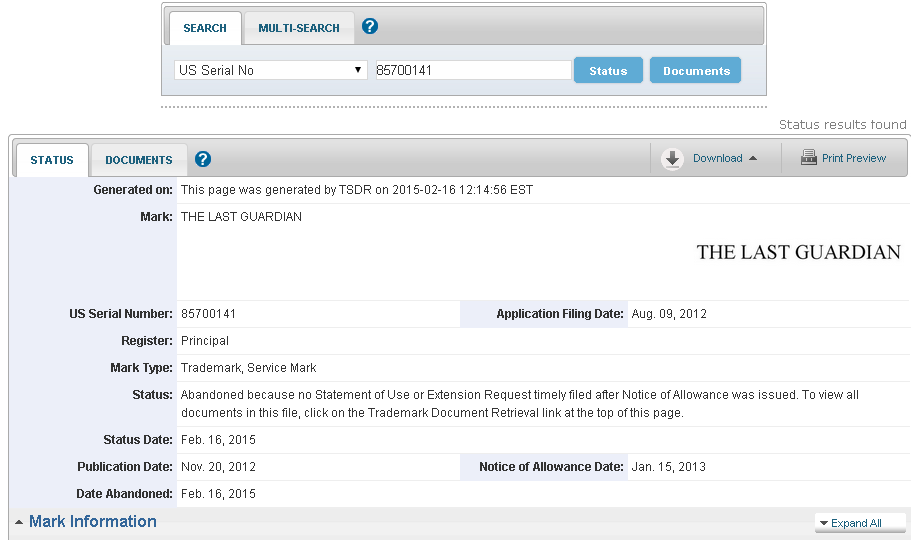Click mark type Trademark, Service Mark

[249, 368]
